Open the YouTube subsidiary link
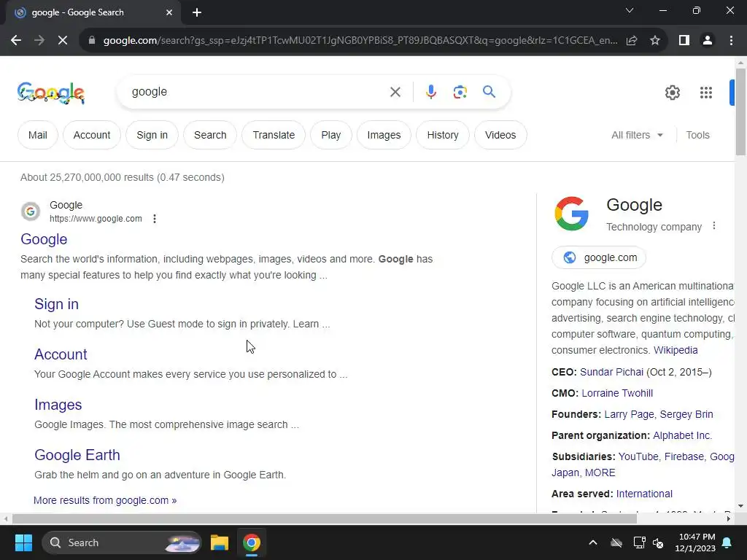Screen dimensions: 747x560 click(638, 456)
